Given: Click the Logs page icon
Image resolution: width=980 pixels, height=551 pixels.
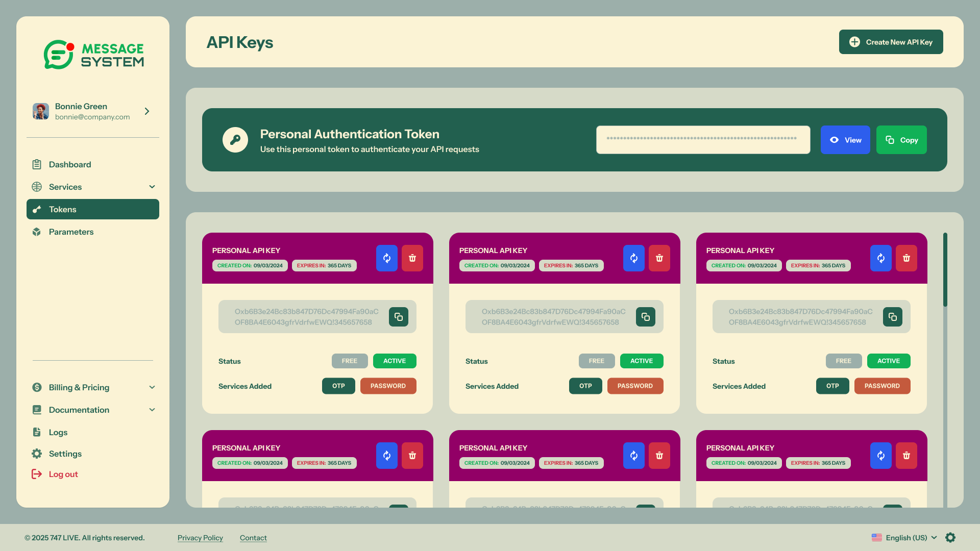Looking at the screenshot, I should (37, 432).
